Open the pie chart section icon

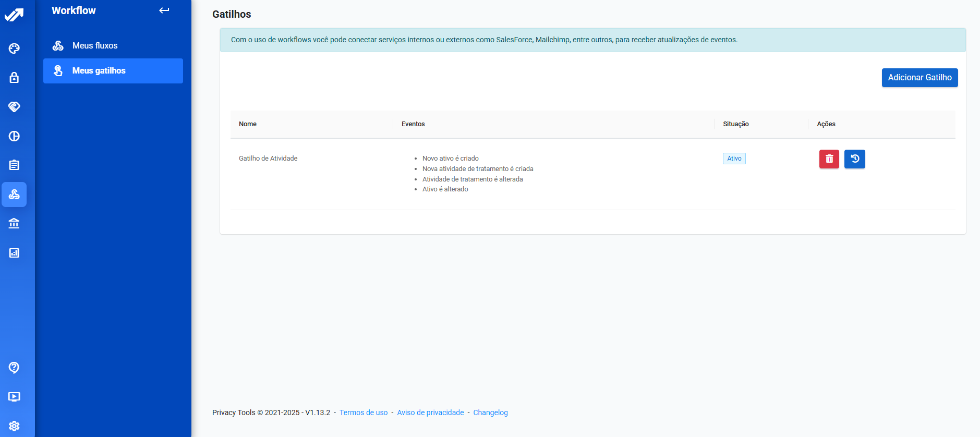(14, 136)
